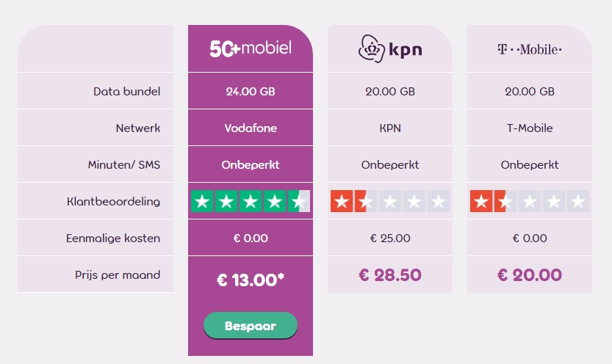Image resolution: width=612 pixels, height=364 pixels.
Task: Click the red star rating under KPN
Action: 390,201
